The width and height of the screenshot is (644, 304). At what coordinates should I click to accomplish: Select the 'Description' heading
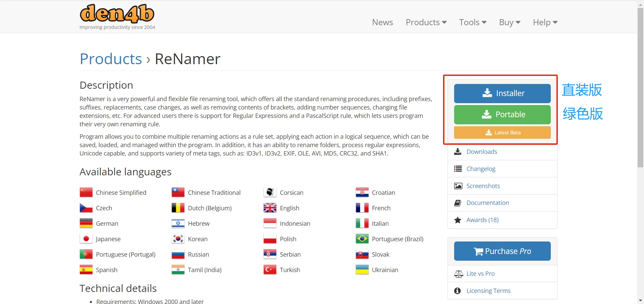(x=106, y=85)
